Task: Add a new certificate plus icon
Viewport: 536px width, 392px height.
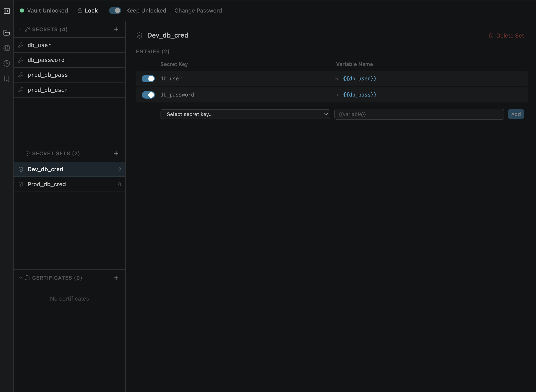Action: [116, 278]
